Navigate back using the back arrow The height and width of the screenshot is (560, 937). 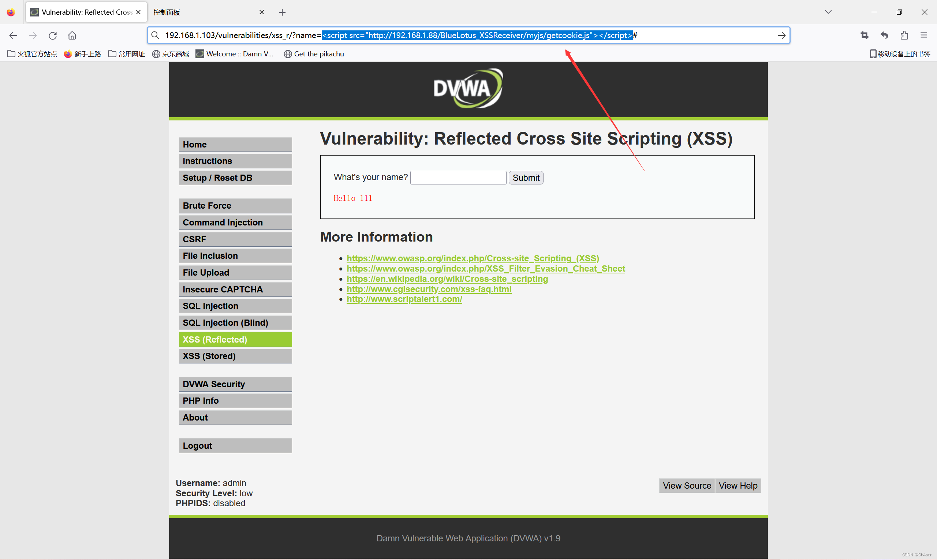click(x=13, y=35)
